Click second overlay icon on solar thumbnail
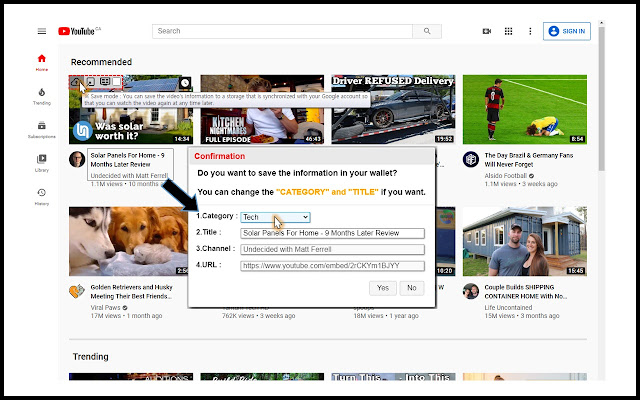This screenshot has width=640, height=400. (x=91, y=82)
